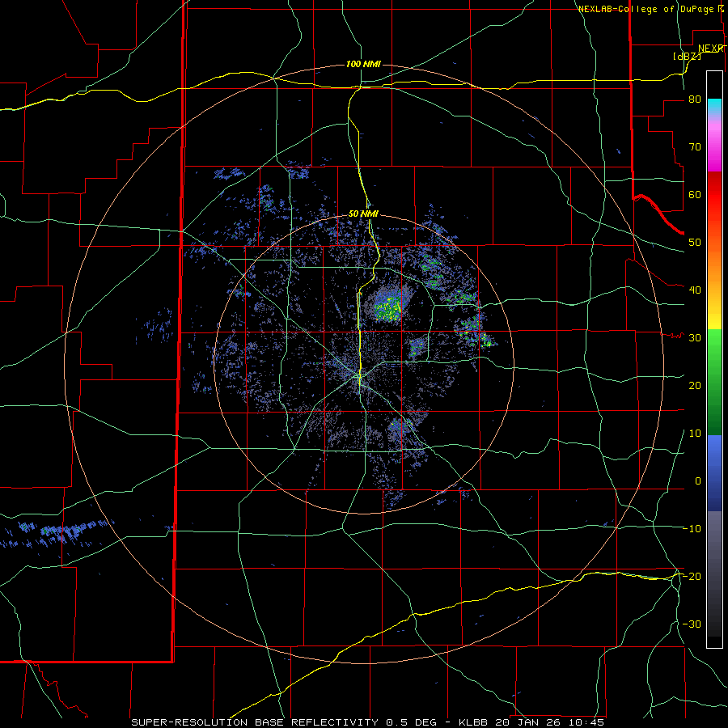Click the NEXR text near the legend
The width and height of the screenshot is (728, 728).
pyautogui.click(x=711, y=49)
